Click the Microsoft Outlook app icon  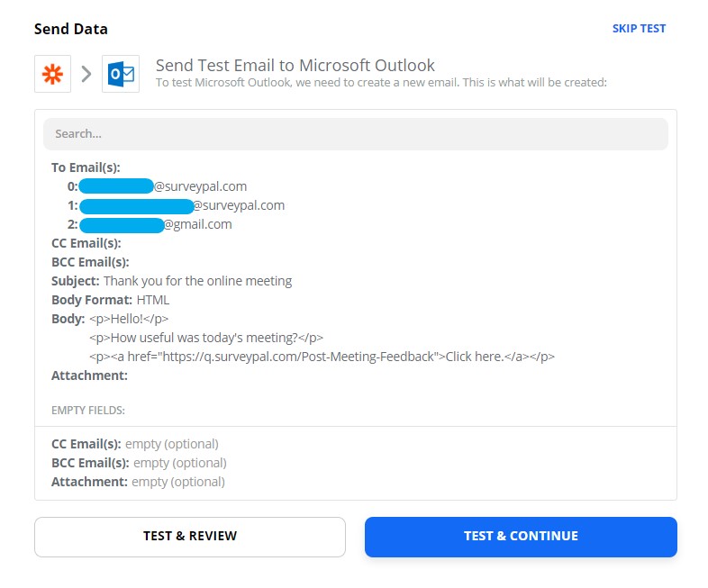tap(121, 74)
